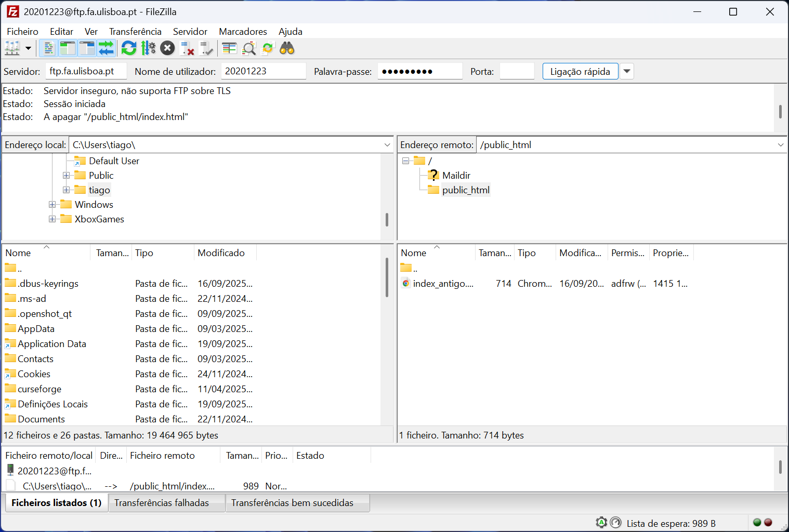Cancel the current operation

[167, 48]
